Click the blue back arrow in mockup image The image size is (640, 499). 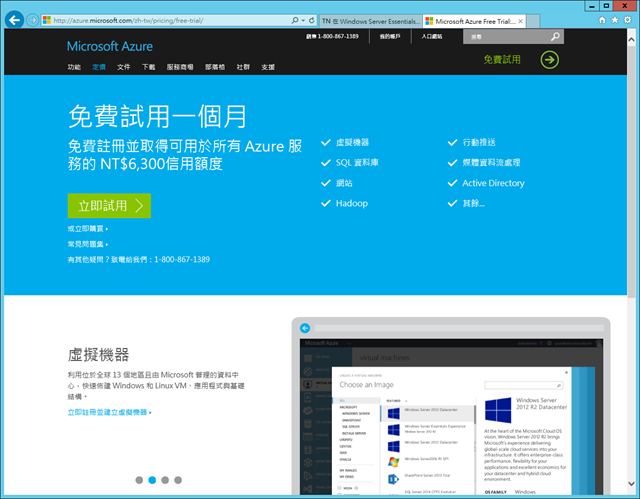(305, 328)
